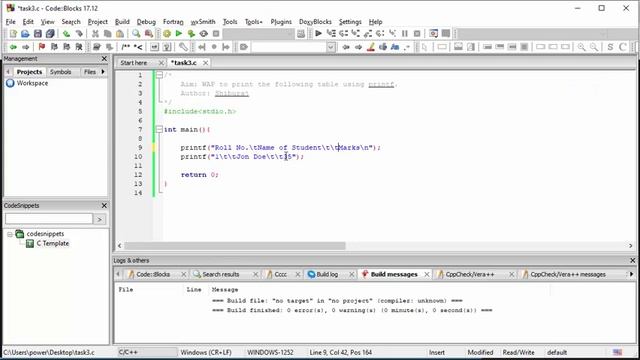Click the Open file toolbar icon
Viewport: 640px width, 360px height.
(x=25, y=34)
